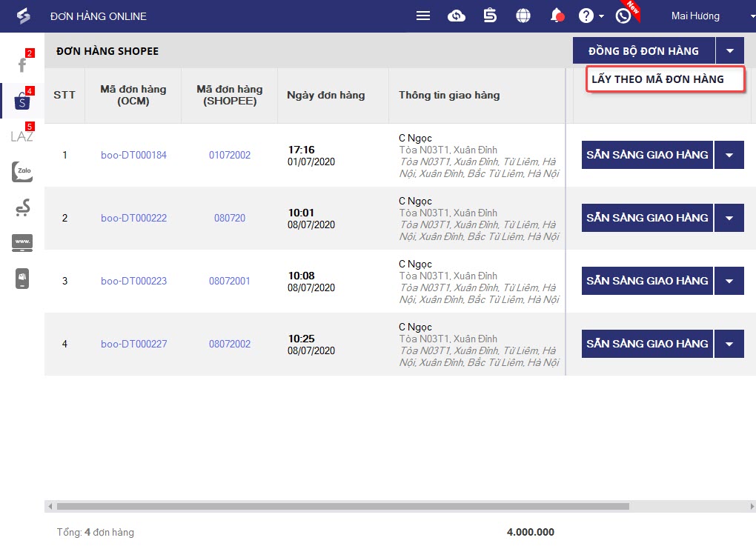This screenshot has height=549, width=756.
Task: Expand dropdown arrow for order boo-DT000227
Action: (x=729, y=344)
